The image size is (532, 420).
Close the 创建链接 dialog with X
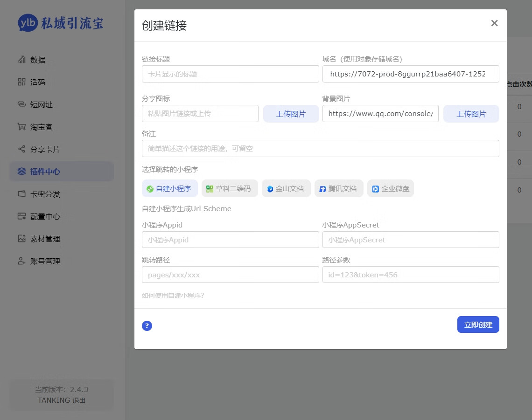pyautogui.click(x=494, y=23)
